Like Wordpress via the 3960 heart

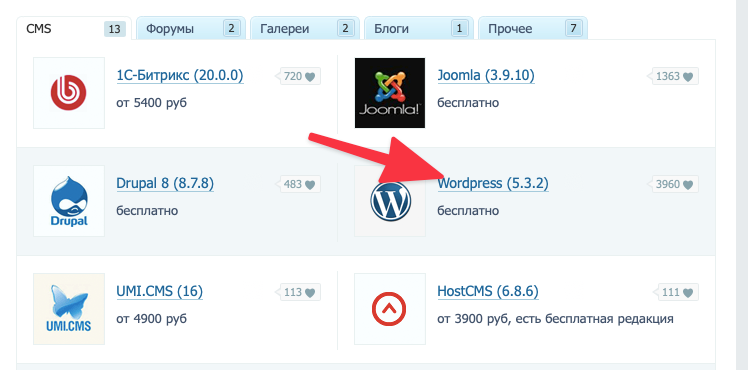coord(687,184)
